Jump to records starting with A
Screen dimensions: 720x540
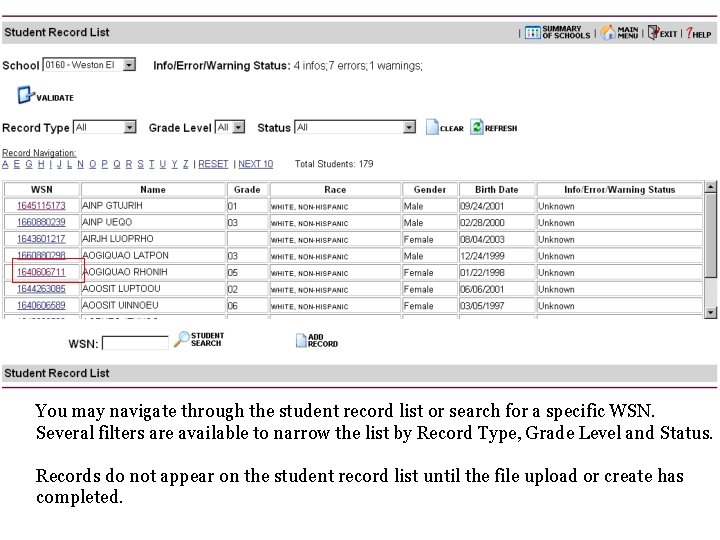(x=5, y=164)
